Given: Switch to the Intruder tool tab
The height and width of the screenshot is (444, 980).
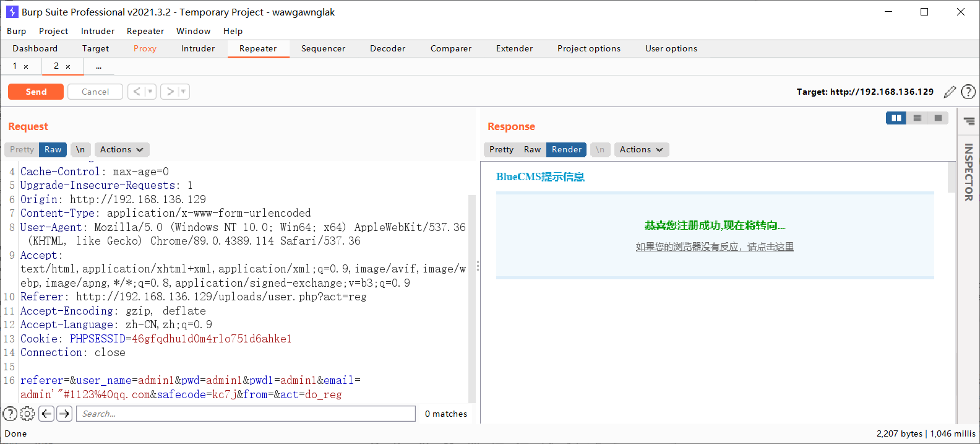Looking at the screenshot, I should [x=198, y=48].
